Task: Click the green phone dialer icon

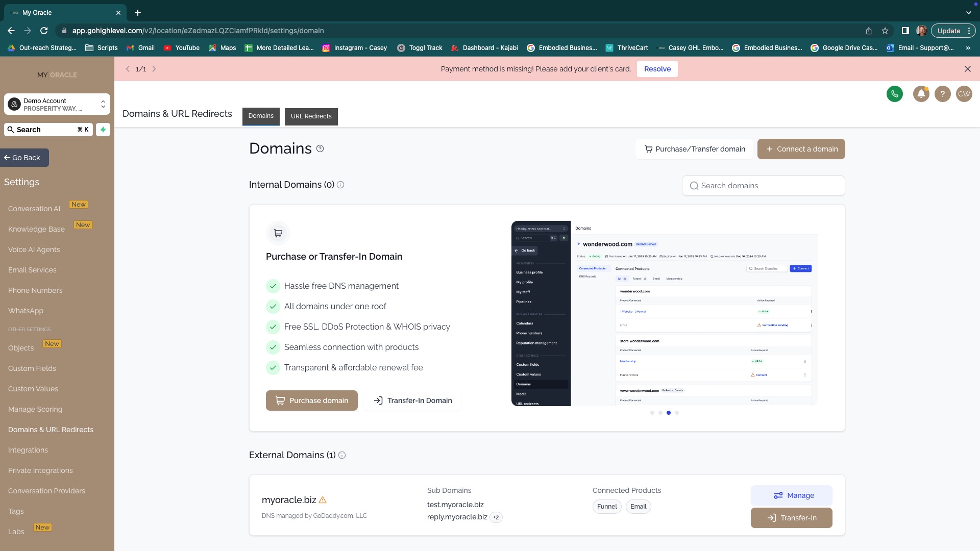Action: tap(894, 94)
